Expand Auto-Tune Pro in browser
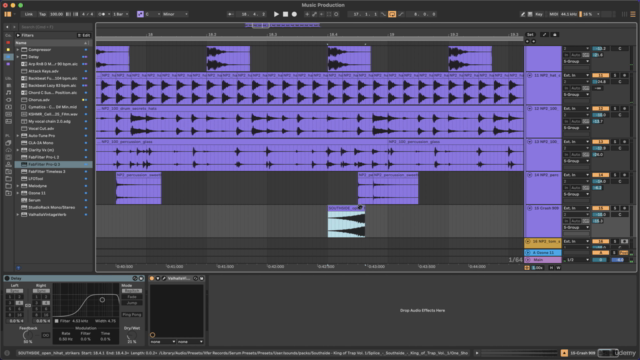The image size is (640, 360). pos(18,136)
